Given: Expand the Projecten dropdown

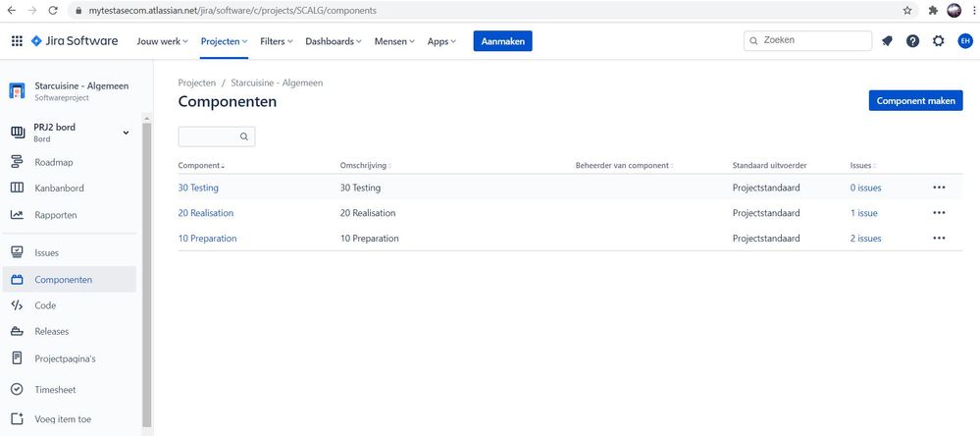Looking at the screenshot, I should (225, 41).
